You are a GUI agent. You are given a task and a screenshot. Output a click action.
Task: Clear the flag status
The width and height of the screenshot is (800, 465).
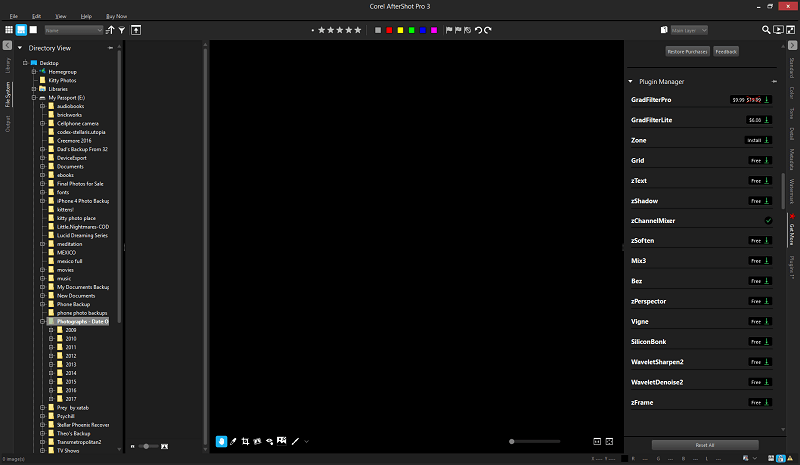click(x=467, y=30)
